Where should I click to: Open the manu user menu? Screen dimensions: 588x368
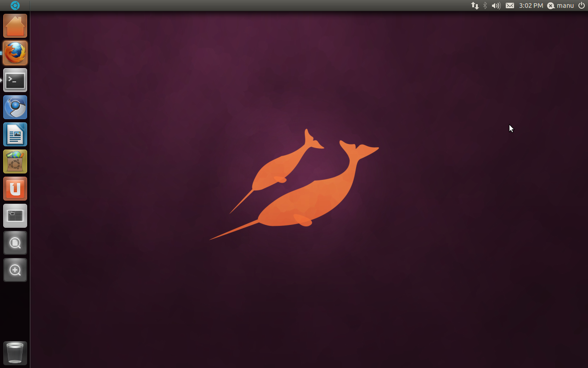[560, 6]
